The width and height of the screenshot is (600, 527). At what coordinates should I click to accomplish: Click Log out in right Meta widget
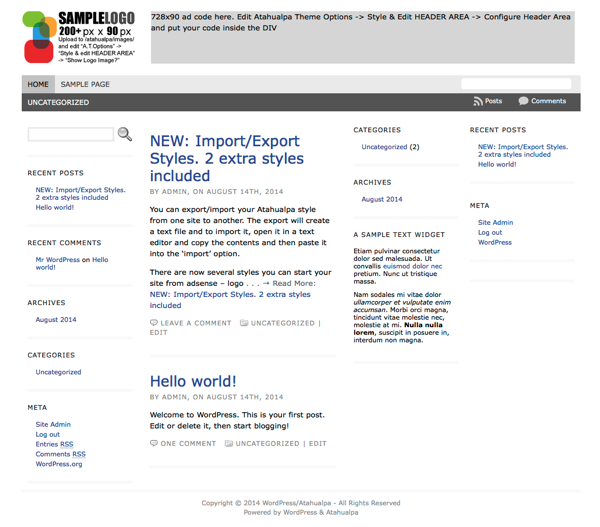[x=490, y=233]
